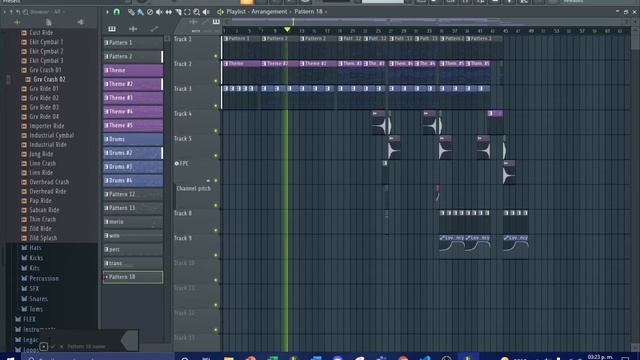Viewport: 640px width, 360px height.
Task: Open the Playlist options menu arrow
Action: pos(107,12)
